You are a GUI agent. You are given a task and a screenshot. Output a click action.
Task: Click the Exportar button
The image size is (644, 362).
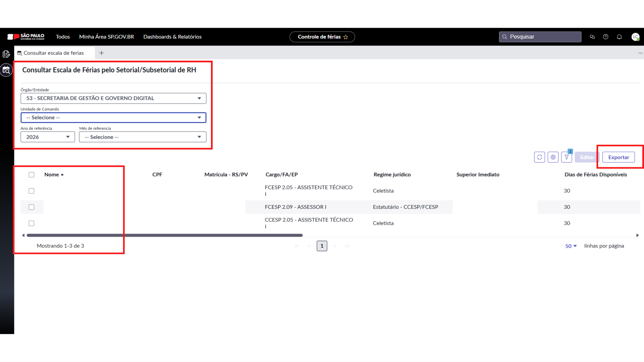618,157
